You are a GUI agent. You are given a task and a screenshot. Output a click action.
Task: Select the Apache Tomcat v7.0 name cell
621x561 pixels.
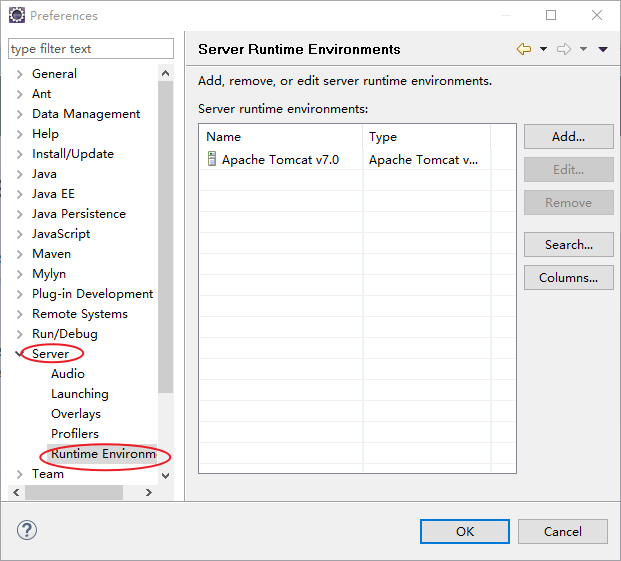click(280, 160)
